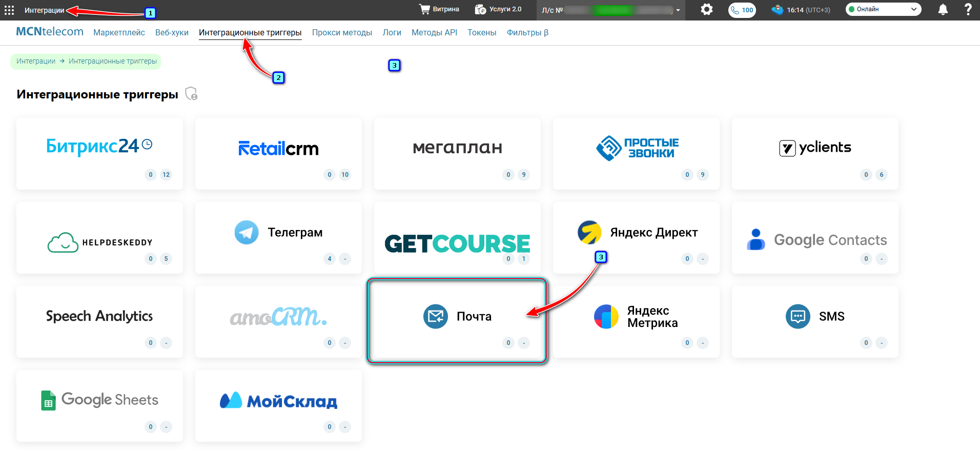This screenshot has width=980, height=451.
Task: Open the Простые звонки card
Action: 636,154
